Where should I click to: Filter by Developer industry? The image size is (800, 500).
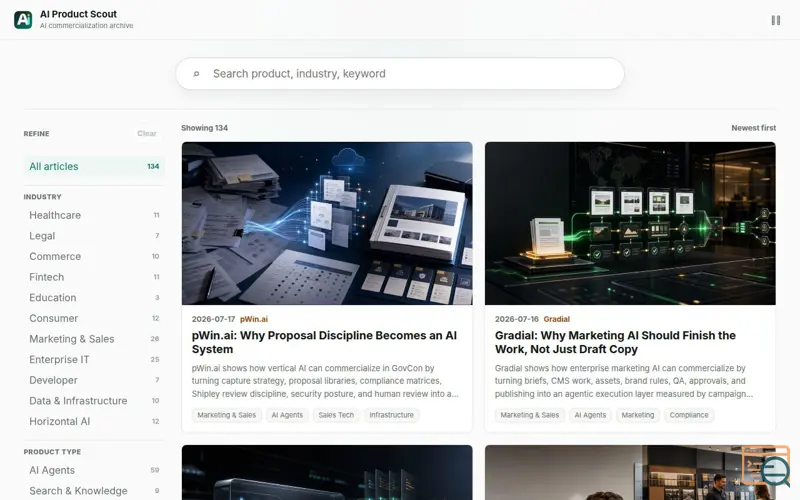point(94,380)
